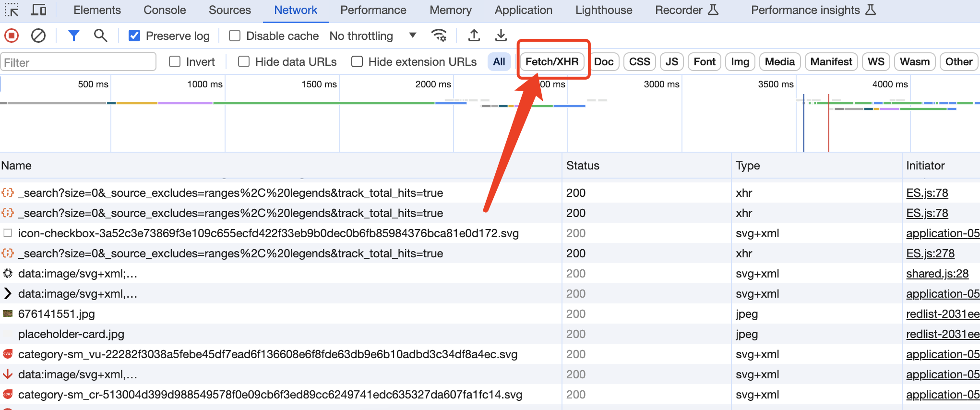
Task: Open network conditions wifi icon
Action: (439, 36)
